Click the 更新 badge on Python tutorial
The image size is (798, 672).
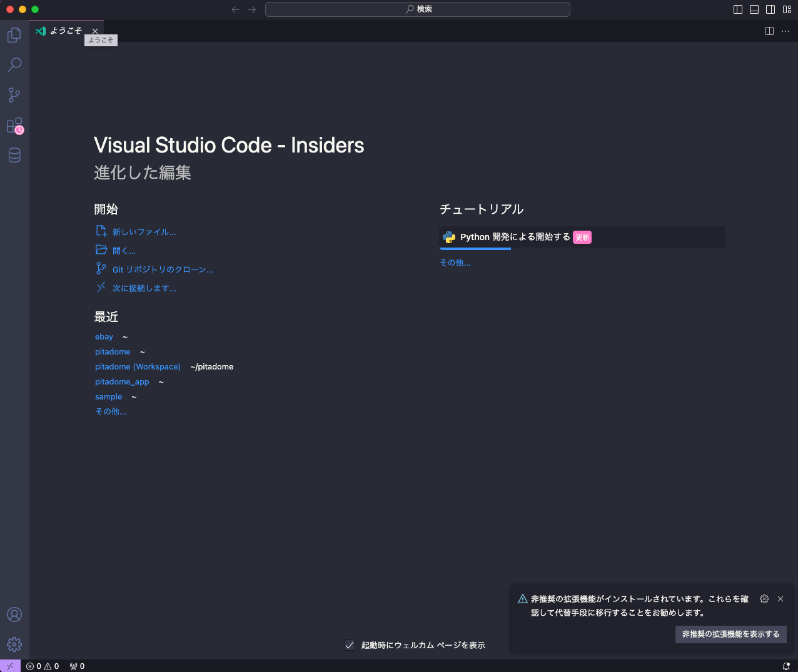tap(582, 238)
